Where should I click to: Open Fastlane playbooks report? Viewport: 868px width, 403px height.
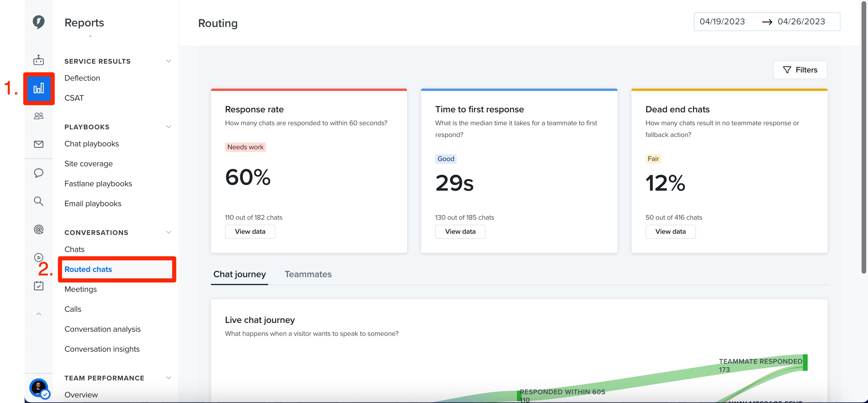tap(98, 183)
